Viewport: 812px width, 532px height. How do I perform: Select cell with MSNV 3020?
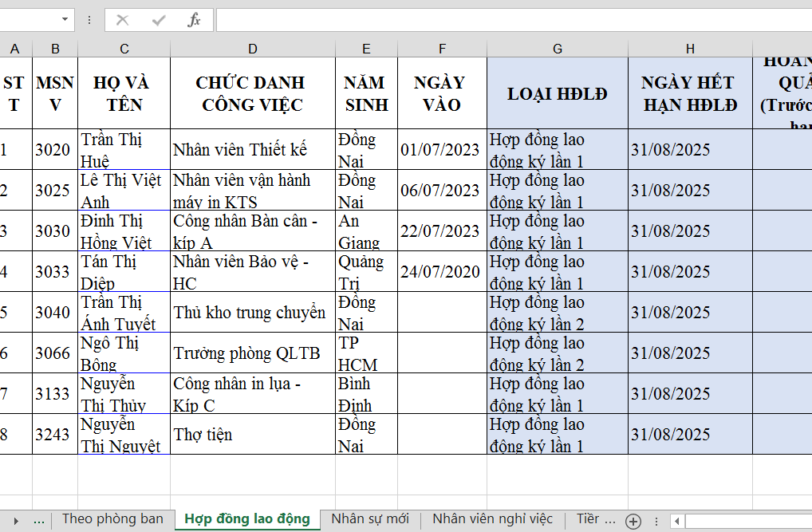[x=55, y=149]
